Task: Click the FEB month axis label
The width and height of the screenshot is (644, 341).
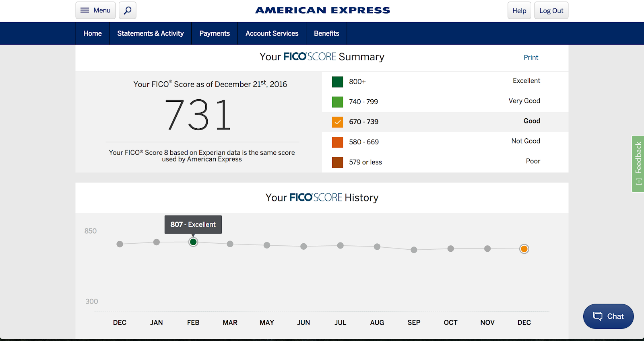Action: [193, 323]
